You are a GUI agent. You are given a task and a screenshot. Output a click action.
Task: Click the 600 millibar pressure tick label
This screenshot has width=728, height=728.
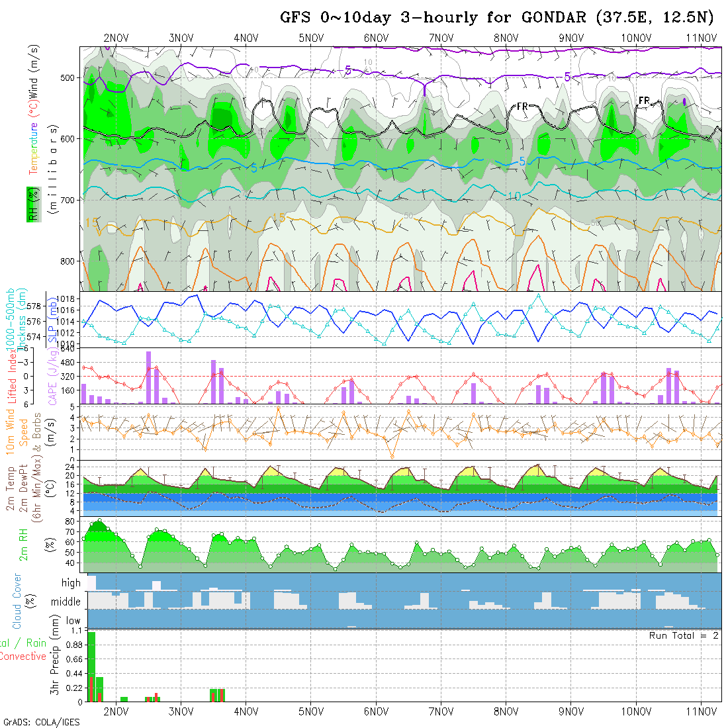(x=68, y=138)
